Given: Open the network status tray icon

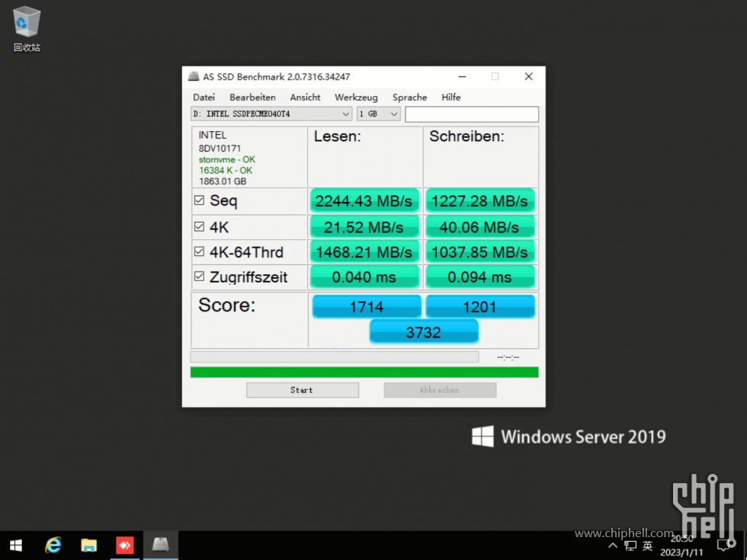Looking at the screenshot, I should (630, 546).
